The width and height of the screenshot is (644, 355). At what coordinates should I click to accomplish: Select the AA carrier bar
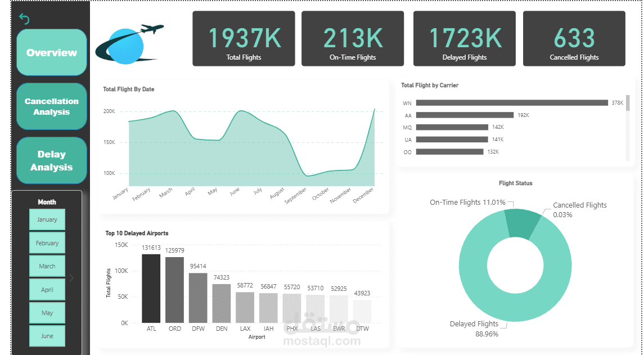pyautogui.click(x=465, y=115)
